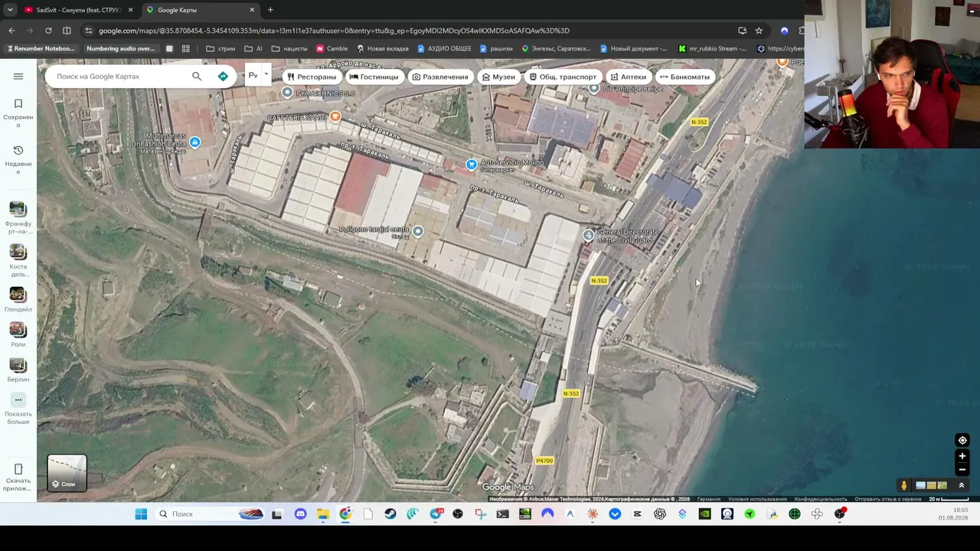Select the Street View pegman icon

tap(904, 485)
